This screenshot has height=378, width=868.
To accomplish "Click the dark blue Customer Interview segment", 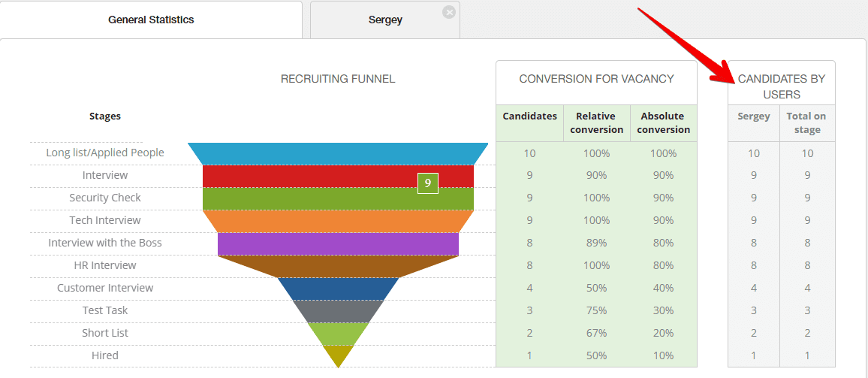I will [338, 289].
